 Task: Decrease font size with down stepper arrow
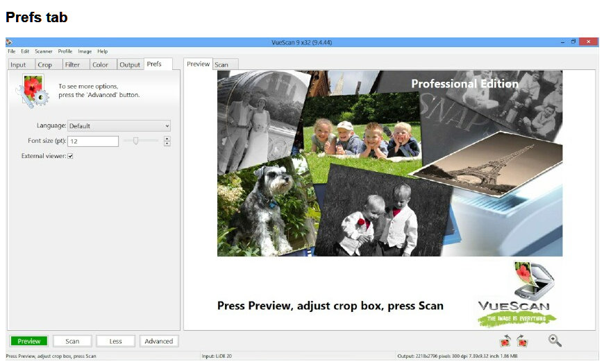coord(167,144)
